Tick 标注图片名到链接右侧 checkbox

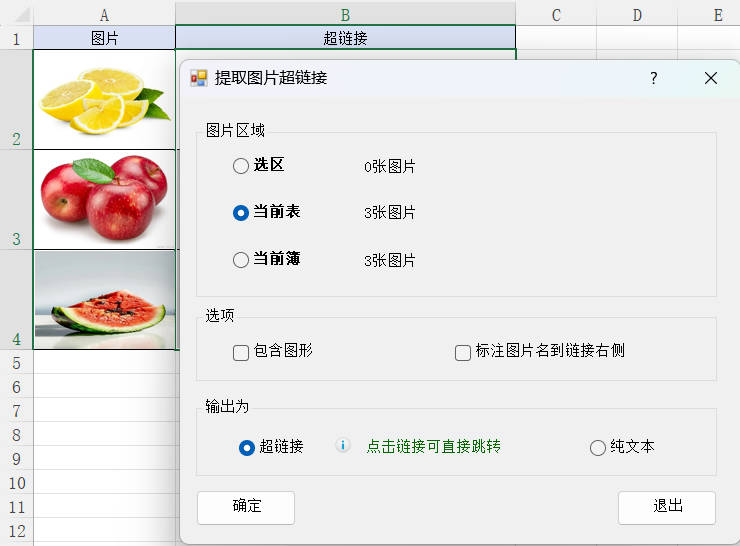[463, 352]
